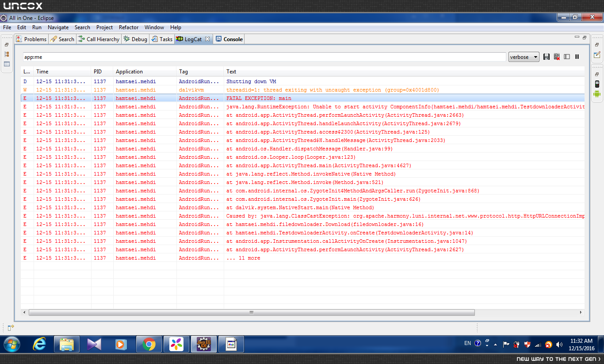
Task: Click the app:me filter search field
Action: (x=264, y=57)
